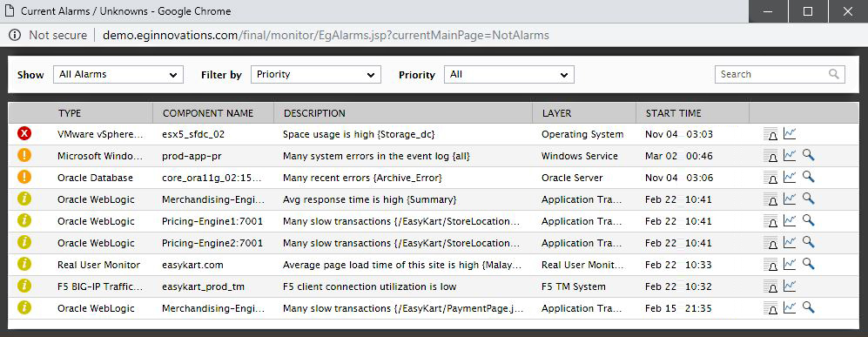View graph for Pricing-Engine2:7001 alarm

click(790, 242)
